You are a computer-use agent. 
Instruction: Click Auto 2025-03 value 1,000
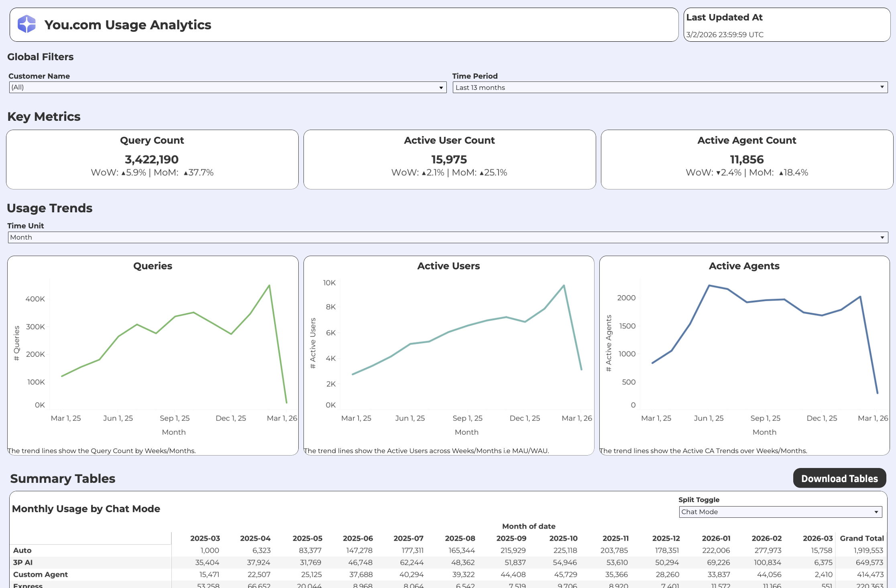[210, 550]
